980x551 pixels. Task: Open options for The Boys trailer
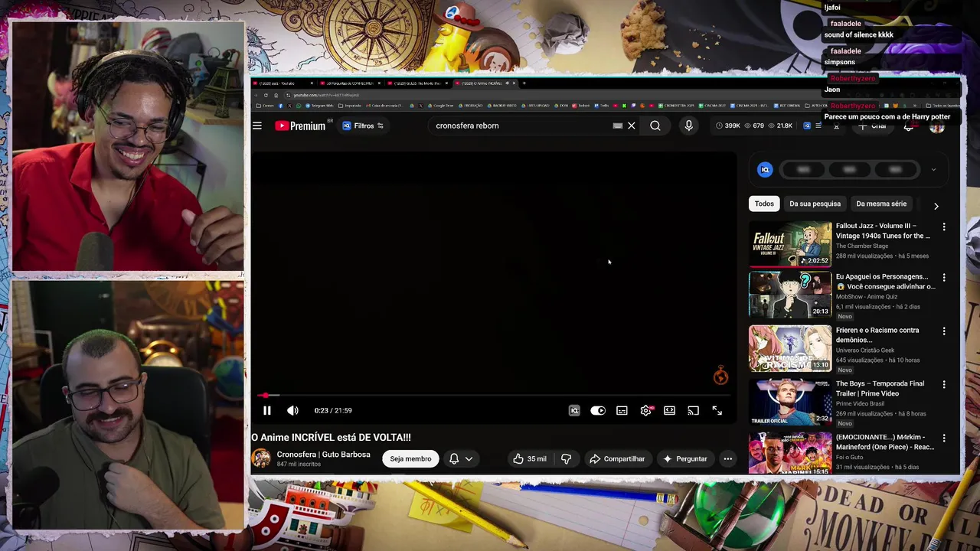pyautogui.click(x=944, y=385)
